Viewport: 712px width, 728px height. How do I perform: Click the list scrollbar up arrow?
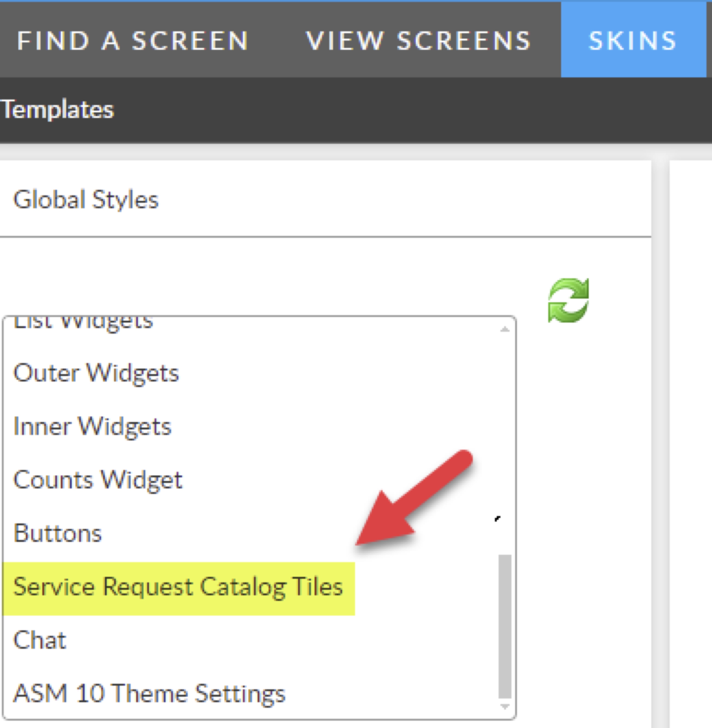505,329
